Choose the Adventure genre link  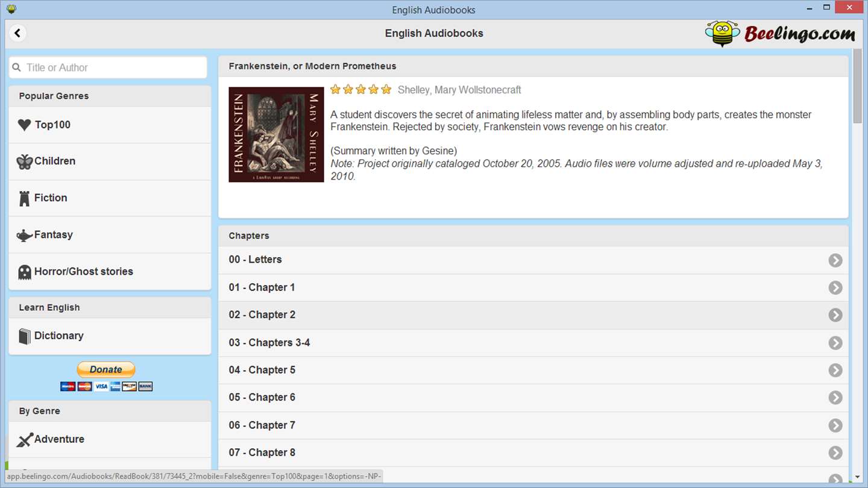coord(110,439)
